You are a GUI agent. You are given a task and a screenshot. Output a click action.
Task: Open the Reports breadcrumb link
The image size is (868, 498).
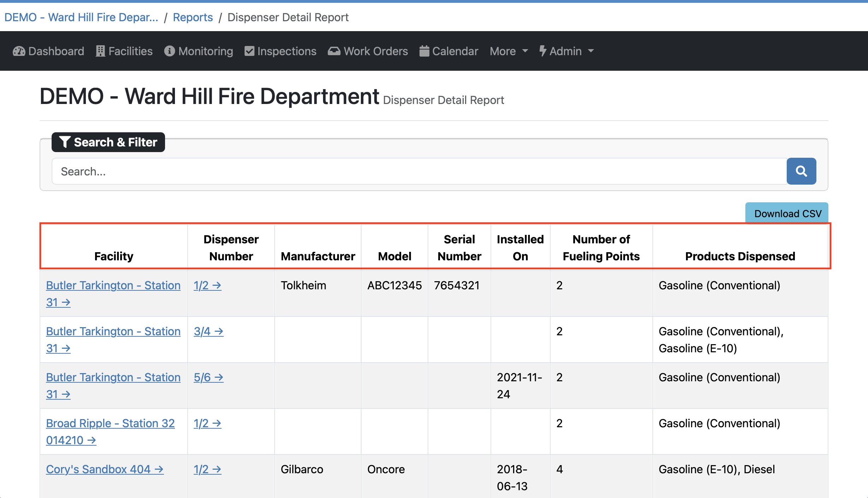193,17
